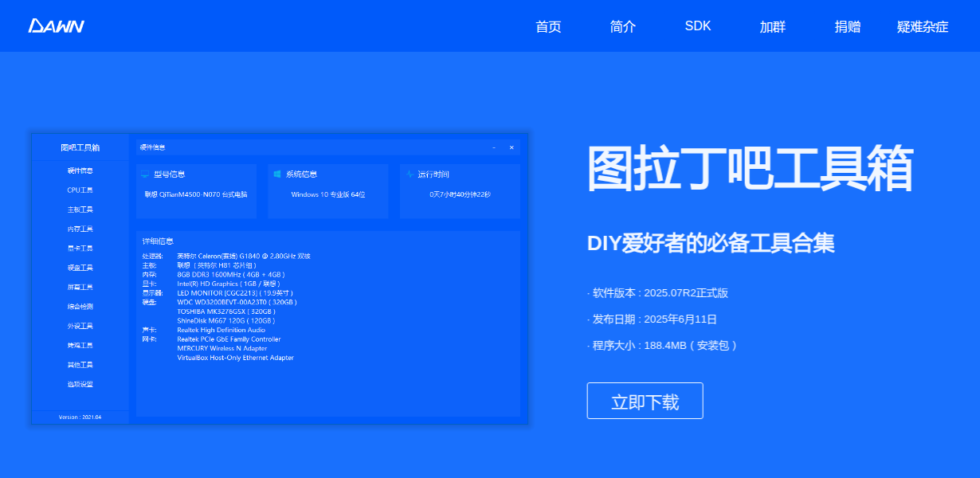Click the Windows logo beside 系统信息

pos(277,174)
